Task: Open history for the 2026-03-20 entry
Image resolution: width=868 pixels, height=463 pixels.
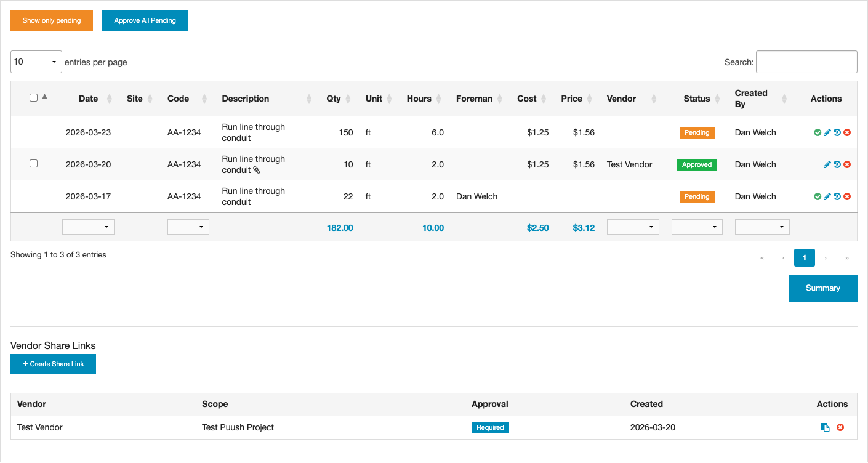Action: point(837,164)
